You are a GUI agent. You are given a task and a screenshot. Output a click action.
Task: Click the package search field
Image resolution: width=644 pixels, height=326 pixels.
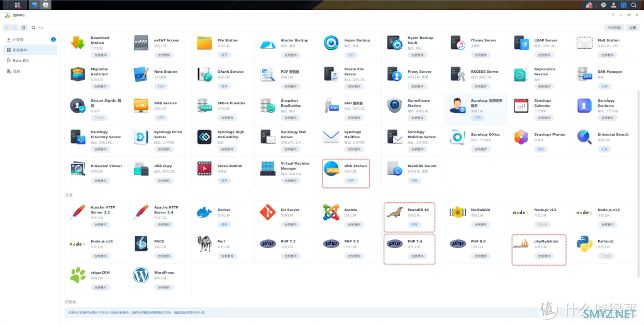tap(315, 28)
